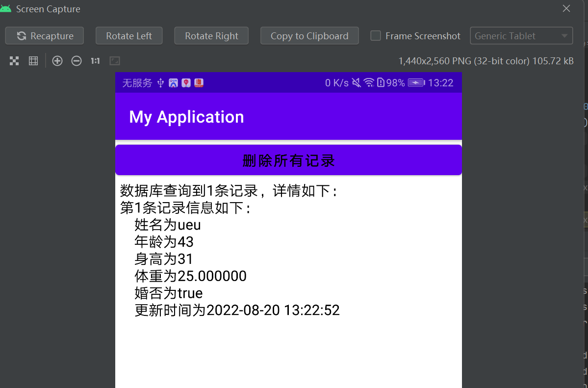Image resolution: width=588 pixels, height=388 pixels.
Task: Click the 无服务 carrier text
Action: (x=137, y=83)
